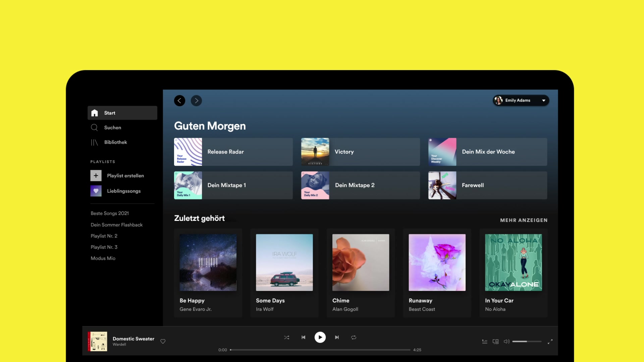The height and width of the screenshot is (362, 644).
Task: Open Dein Mixtape 2 tile
Action: click(361, 185)
